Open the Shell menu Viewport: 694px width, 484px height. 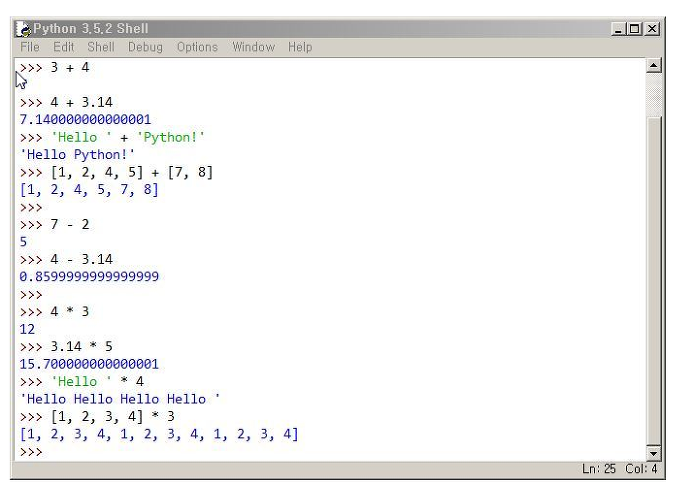(100, 47)
